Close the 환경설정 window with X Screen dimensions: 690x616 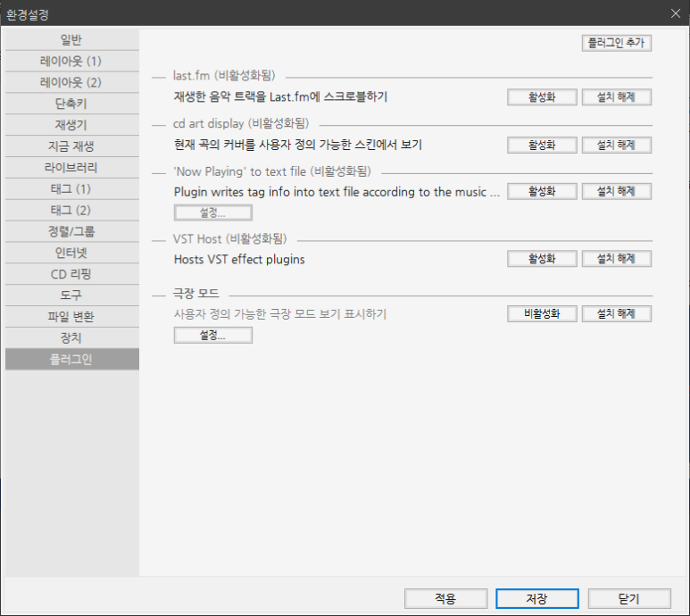(676, 13)
